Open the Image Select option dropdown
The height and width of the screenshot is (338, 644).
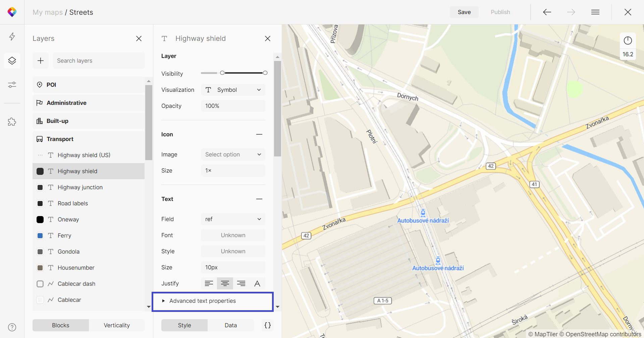[x=233, y=154]
